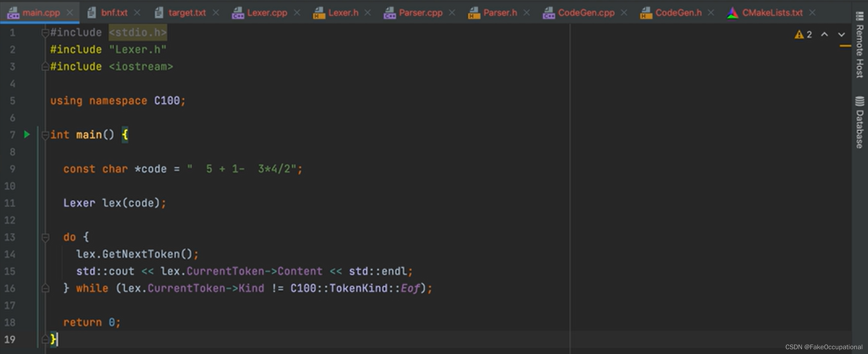Click the target.txt file icon
The image size is (868, 354).
pos(159,13)
